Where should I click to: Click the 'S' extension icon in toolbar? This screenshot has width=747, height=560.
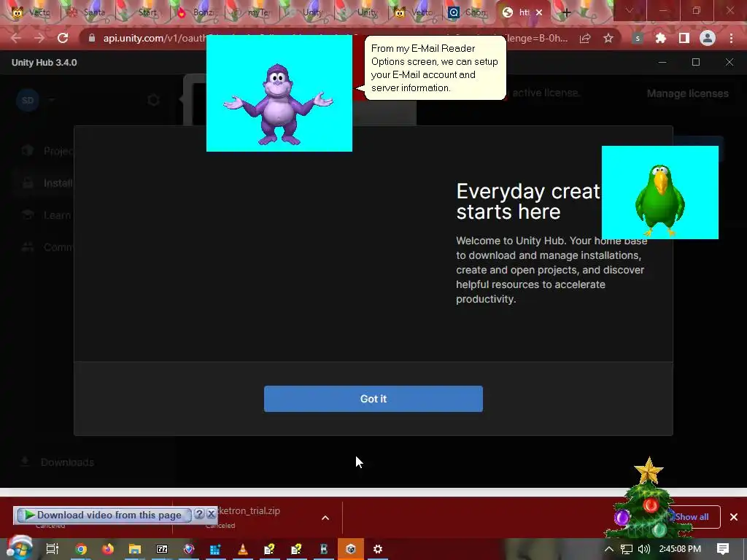638,38
